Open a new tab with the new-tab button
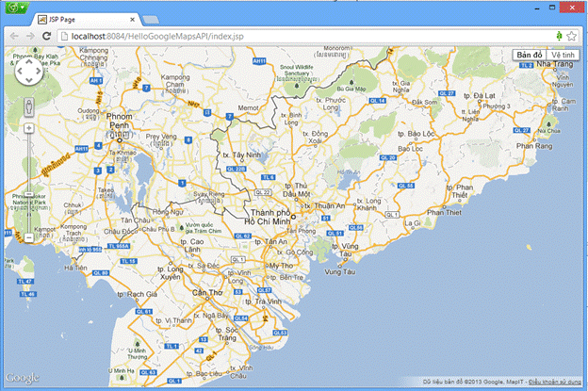The height and width of the screenshot is (391, 588). (151, 20)
